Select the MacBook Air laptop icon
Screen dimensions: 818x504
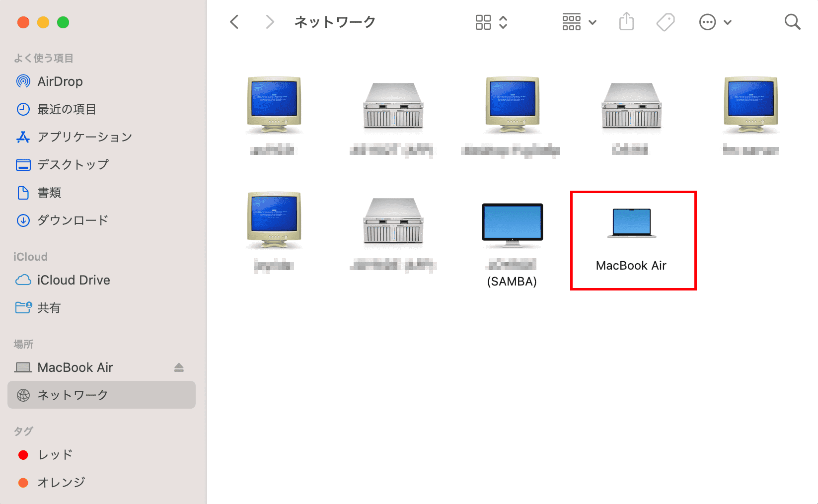[x=631, y=223]
